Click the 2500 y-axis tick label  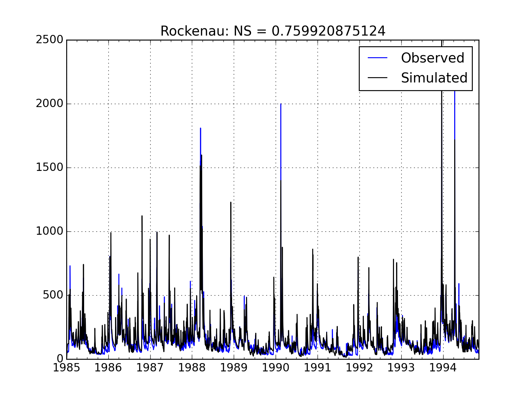[x=49, y=40]
